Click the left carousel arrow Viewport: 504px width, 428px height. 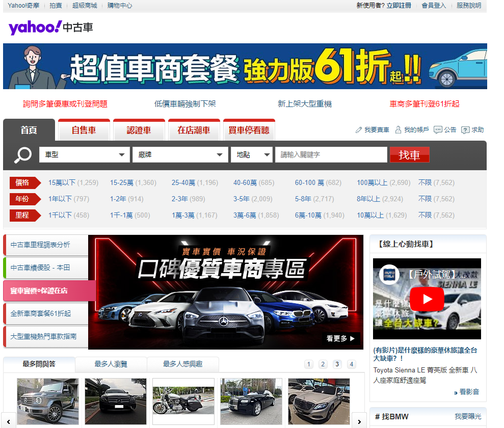(9, 421)
